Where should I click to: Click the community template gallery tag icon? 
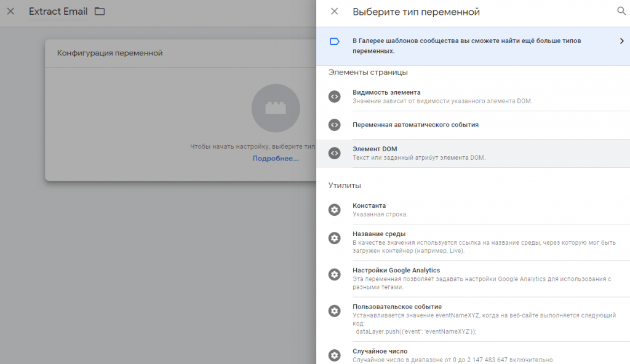[x=334, y=41]
